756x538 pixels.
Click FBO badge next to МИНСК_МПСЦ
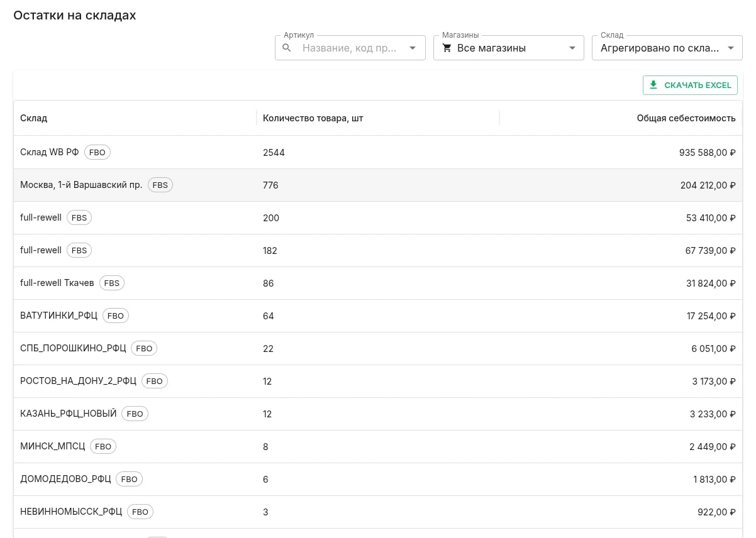103,446
